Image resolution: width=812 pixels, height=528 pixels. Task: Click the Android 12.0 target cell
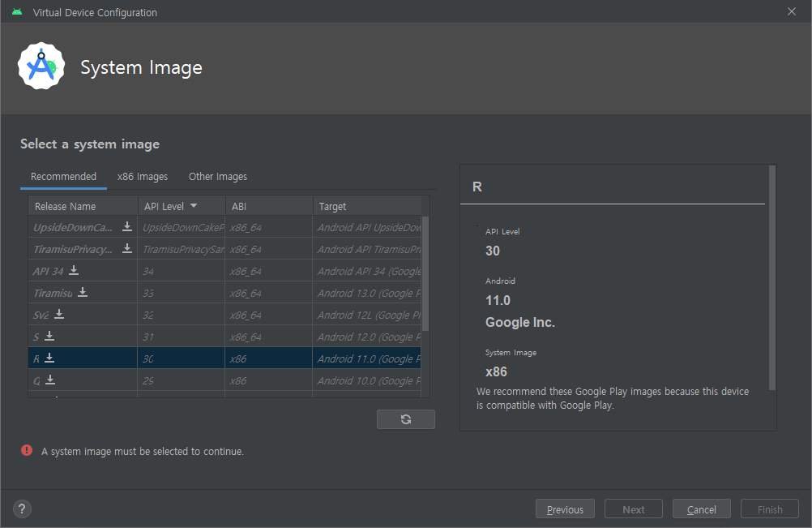pos(367,337)
